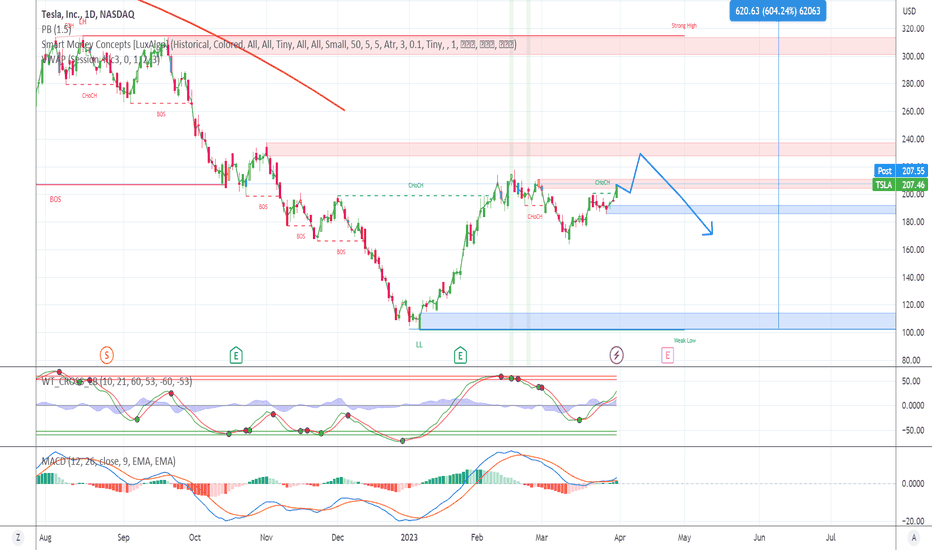Click the Sep label on time axis
The image size is (932, 550).
pyautogui.click(x=123, y=538)
